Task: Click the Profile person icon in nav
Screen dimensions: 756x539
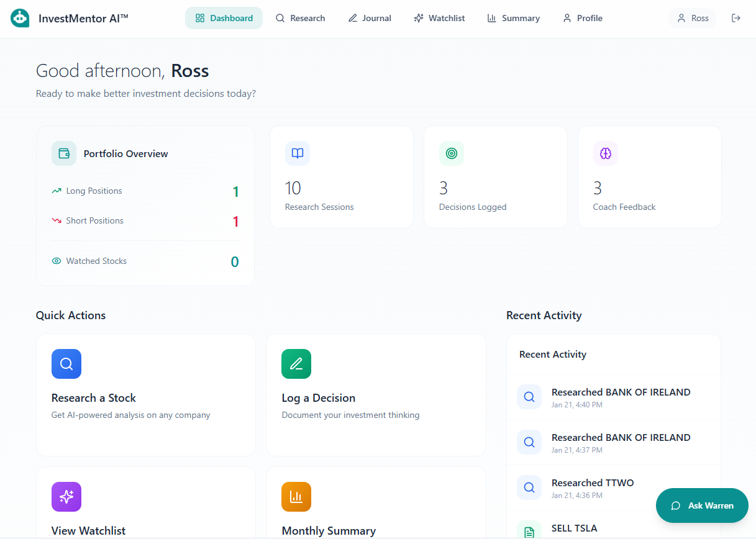Action: point(567,18)
